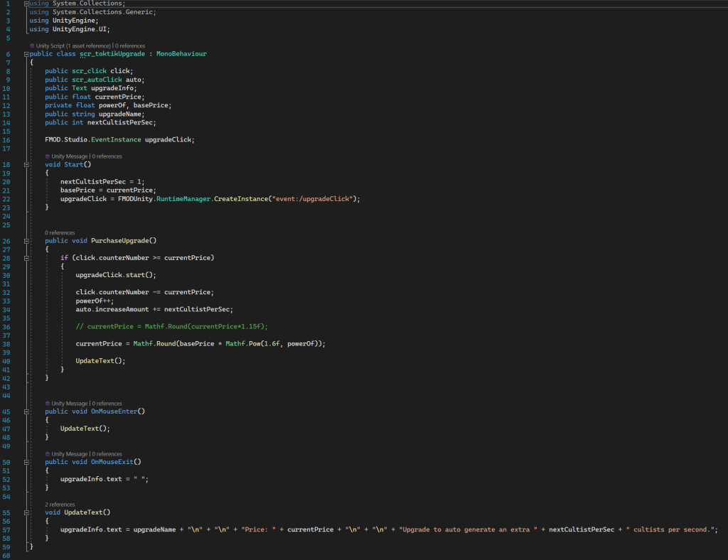The height and width of the screenshot is (560, 728).
Task: Open '0 references' link above PurchaseUpgrade
Action: [x=60, y=232]
